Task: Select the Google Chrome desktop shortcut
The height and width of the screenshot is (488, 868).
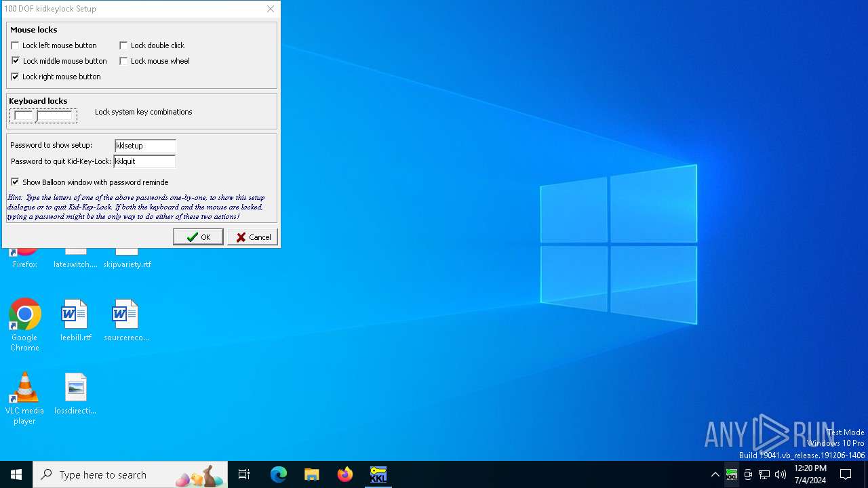Action: [24, 325]
